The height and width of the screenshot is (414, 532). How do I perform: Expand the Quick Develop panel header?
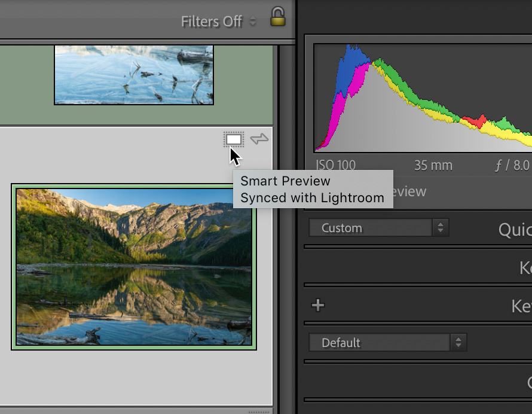coord(514,229)
